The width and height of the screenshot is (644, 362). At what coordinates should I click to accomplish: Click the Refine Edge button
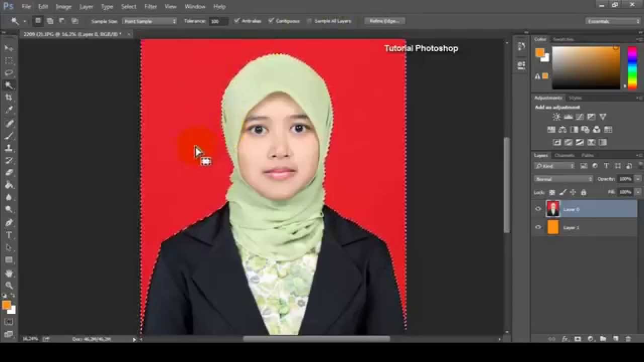pyautogui.click(x=384, y=21)
